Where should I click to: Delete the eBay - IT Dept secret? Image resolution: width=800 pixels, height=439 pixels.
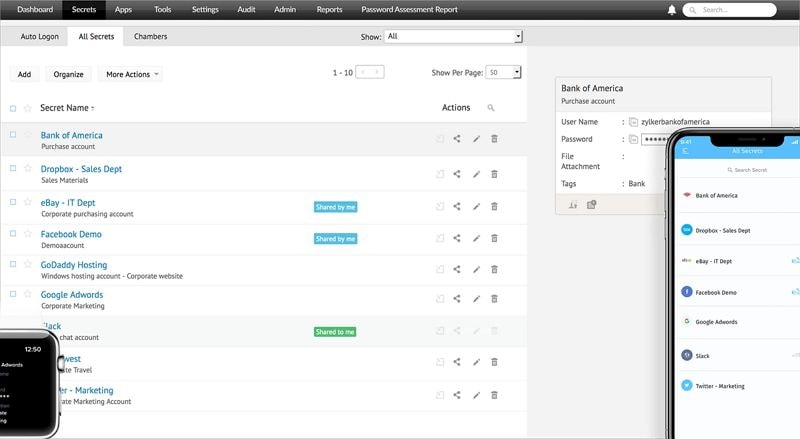(x=494, y=207)
